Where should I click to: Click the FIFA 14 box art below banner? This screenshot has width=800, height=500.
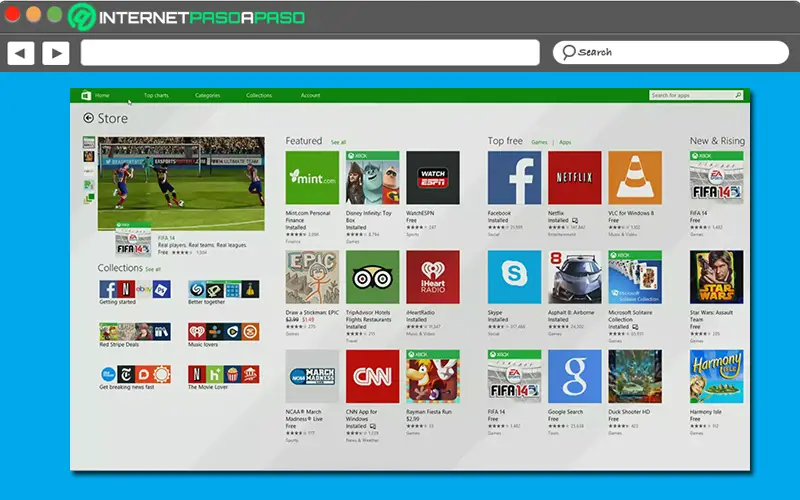click(x=133, y=239)
